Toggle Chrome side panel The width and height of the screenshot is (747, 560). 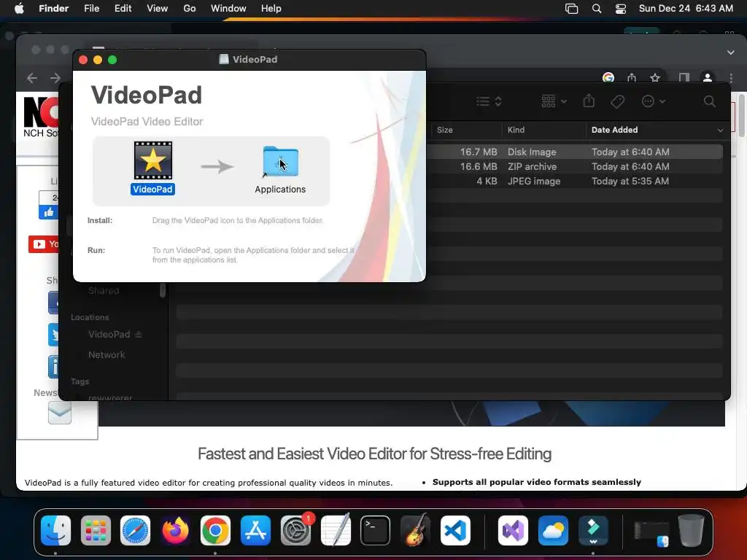tap(684, 77)
